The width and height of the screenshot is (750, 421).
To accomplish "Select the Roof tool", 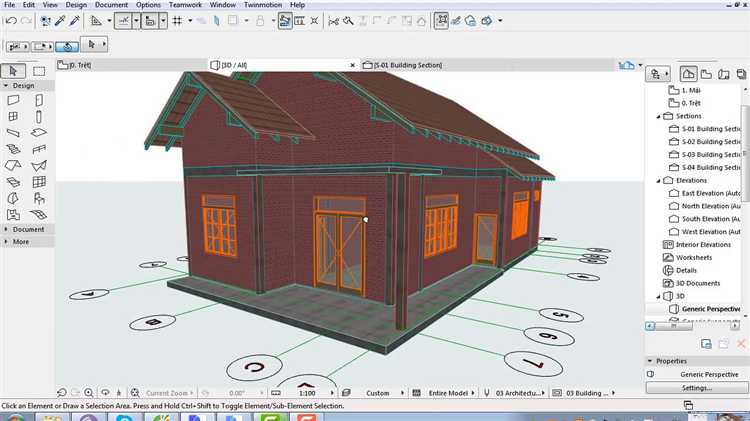I will tap(13, 166).
